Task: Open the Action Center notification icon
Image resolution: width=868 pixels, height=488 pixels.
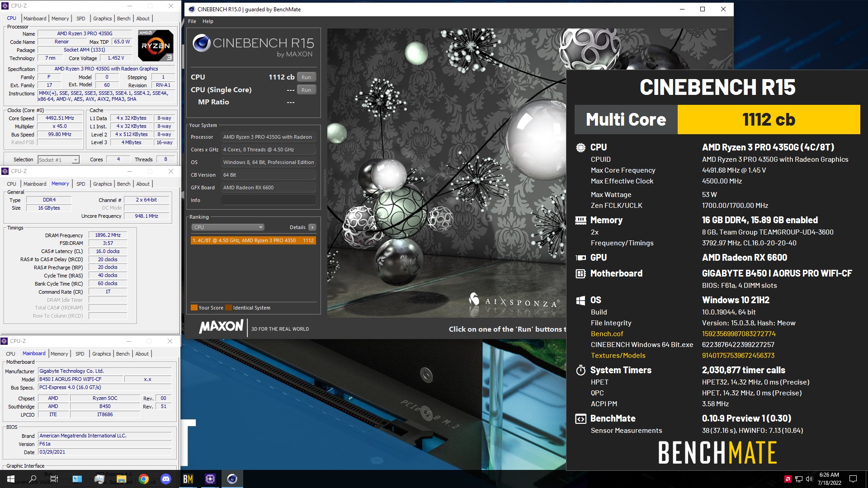Action: (x=853, y=479)
